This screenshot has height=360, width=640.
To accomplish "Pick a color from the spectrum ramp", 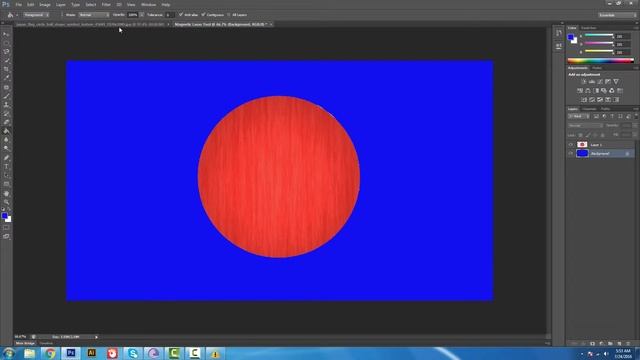I will [601, 60].
